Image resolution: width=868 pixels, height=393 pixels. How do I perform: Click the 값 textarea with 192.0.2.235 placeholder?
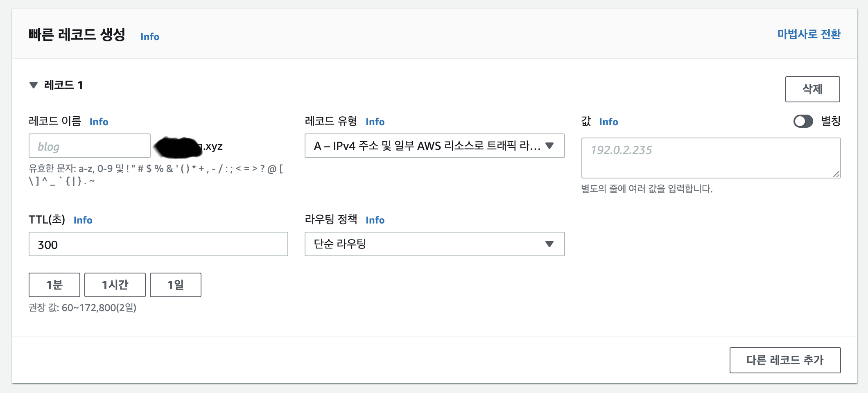tap(710, 158)
